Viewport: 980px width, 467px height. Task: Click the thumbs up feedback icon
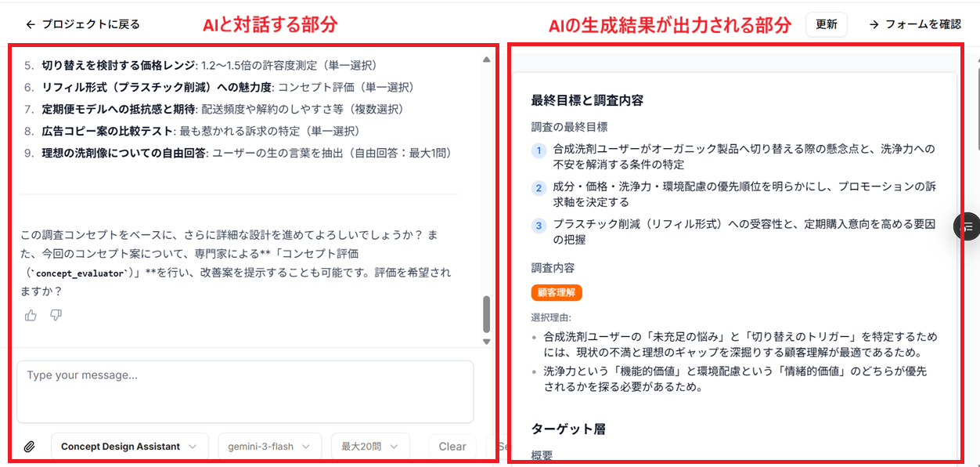(x=31, y=315)
